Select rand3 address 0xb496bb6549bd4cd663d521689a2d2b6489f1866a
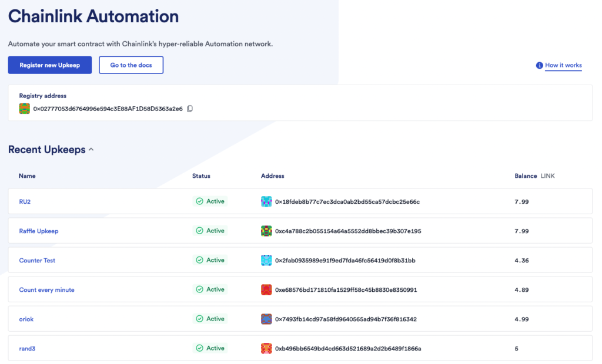 (348, 349)
